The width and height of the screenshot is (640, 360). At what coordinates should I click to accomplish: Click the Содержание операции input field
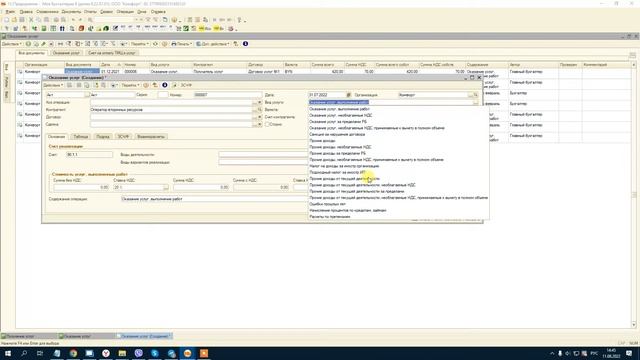[215, 199]
